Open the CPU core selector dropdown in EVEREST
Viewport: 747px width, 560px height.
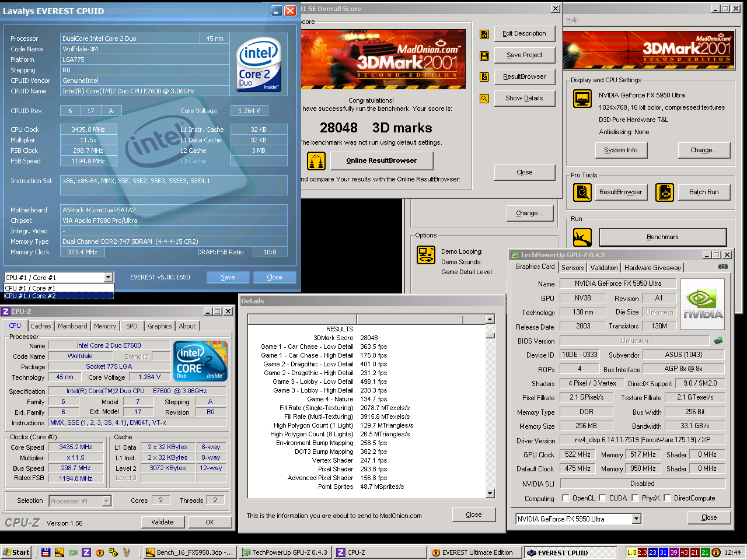click(x=109, y=278)
